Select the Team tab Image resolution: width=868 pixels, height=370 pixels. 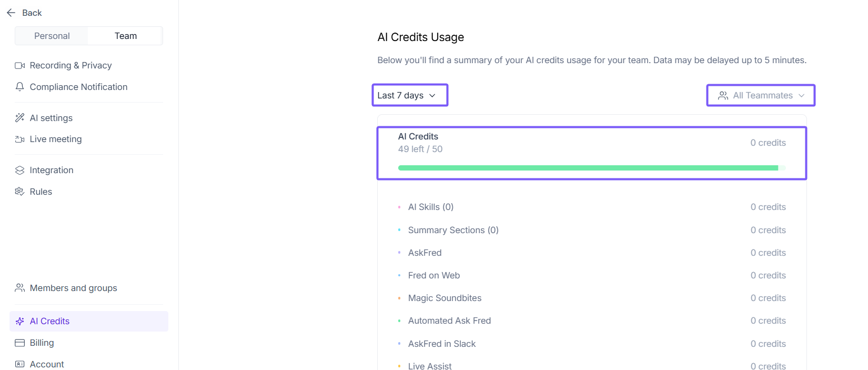click(x=126, y=36)
